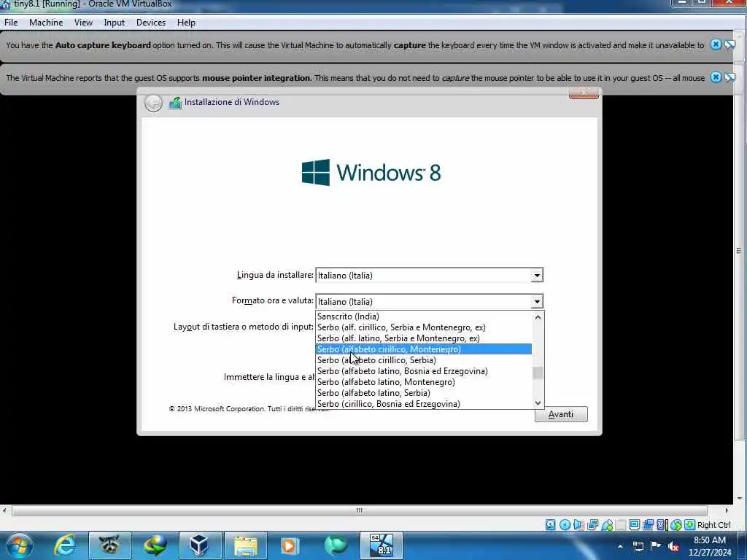
Task: Pick Serbo (alfabeto latino, Montenegro)
Action: coord(424,382)
